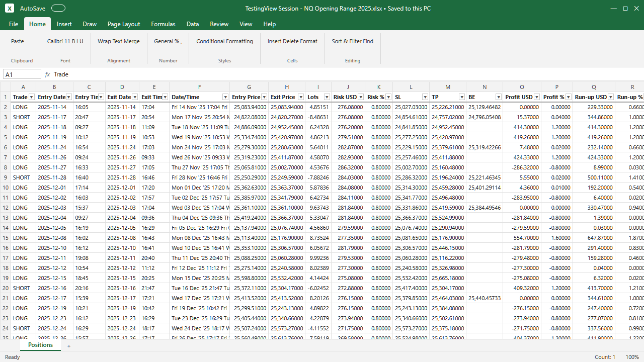Open the Profit USD filter dropdown
644x362 pixels.
coord(536,97)
